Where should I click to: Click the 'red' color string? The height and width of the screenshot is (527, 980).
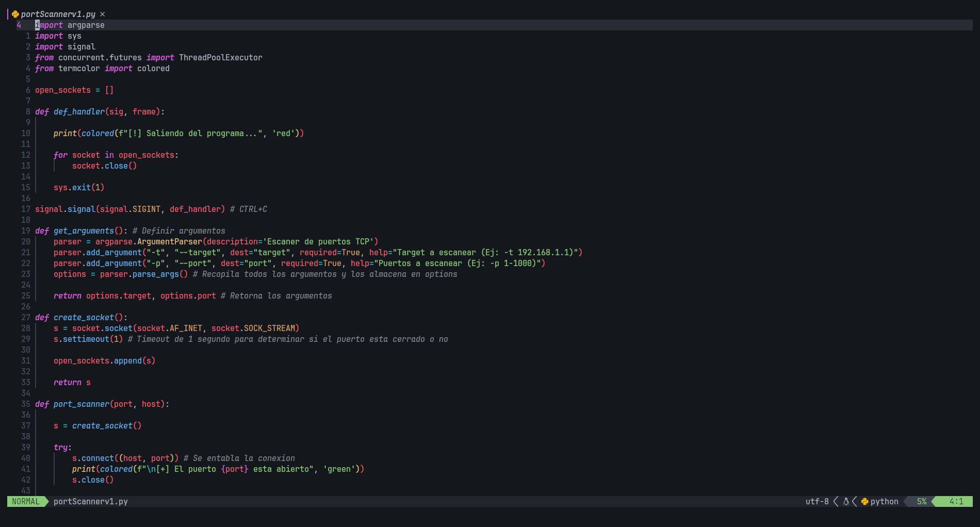coord(283,133)
